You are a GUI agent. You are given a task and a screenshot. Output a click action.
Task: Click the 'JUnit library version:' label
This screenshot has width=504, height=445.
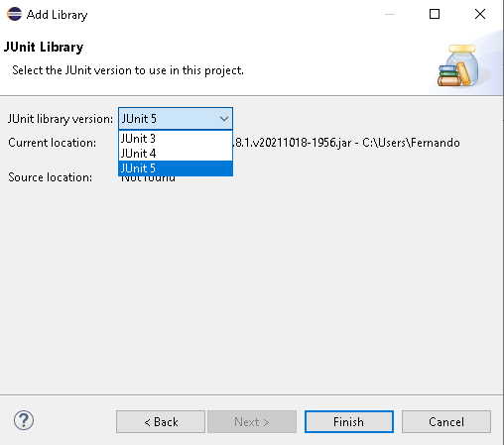click(61, 119)
